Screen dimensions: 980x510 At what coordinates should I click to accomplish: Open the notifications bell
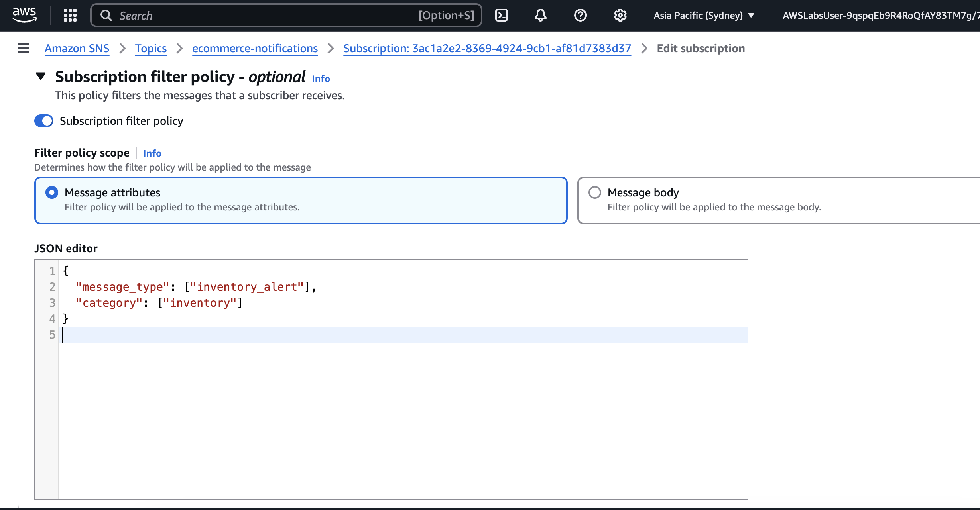coord(540,15)
